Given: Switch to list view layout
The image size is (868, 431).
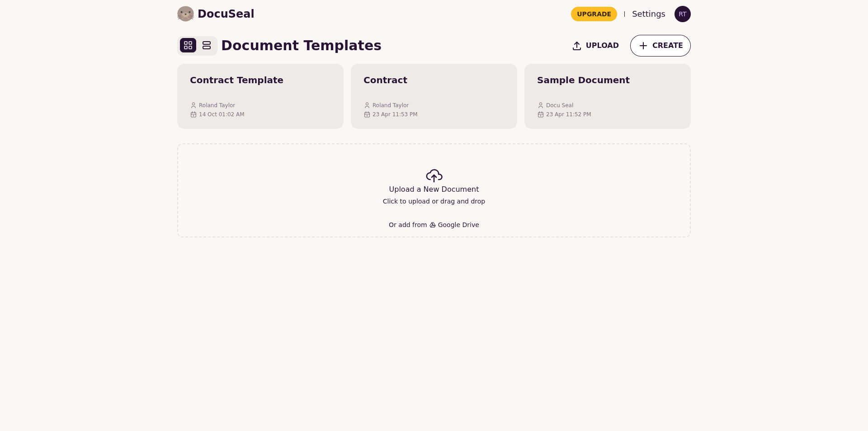Looking at the screenshot, I should [x=207, y=45].
